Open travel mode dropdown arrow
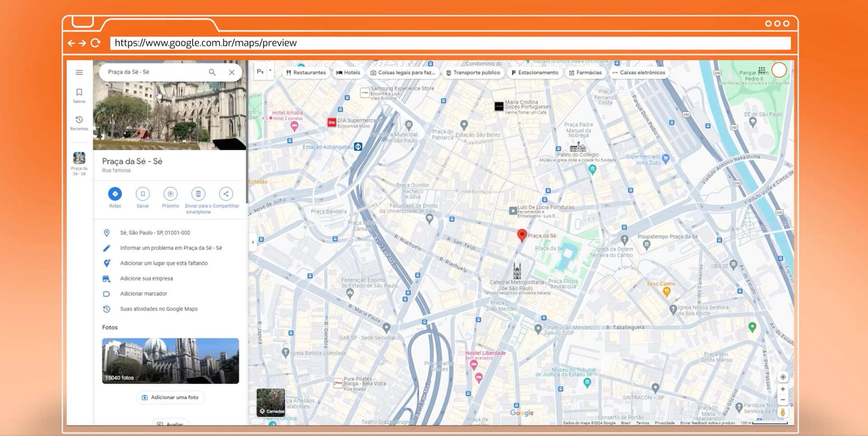Viewport: 868px width, 436px height. (x=270, y=71)
